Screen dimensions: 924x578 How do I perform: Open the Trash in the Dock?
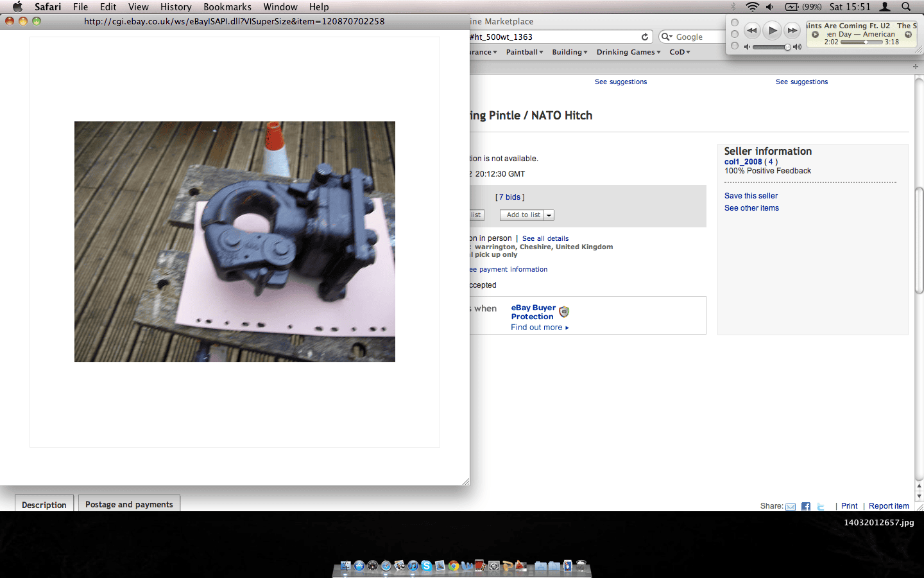[x=581, y=566]
